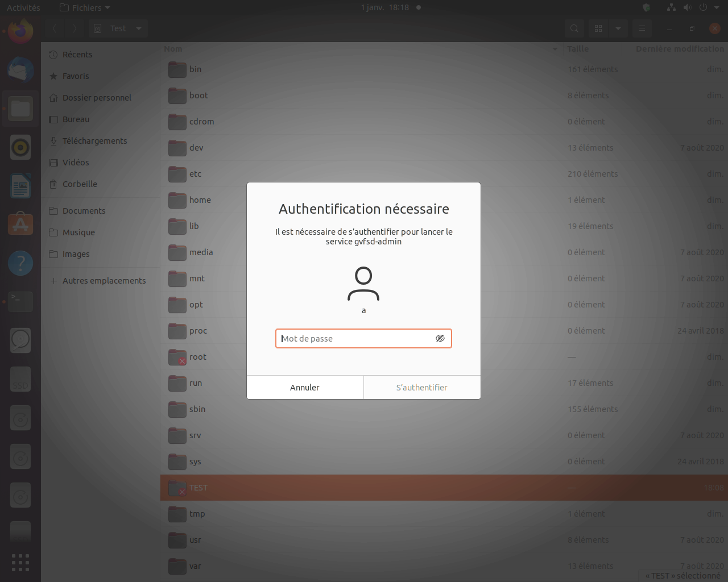Open LibreOffice Writer from the dock
Viewport: 728px width, 582px height.
tap(20, 186)
